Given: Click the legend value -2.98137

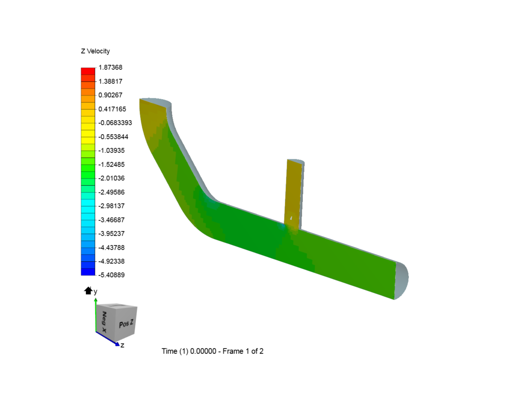Looking at the screenshot, I should (111, 206).
